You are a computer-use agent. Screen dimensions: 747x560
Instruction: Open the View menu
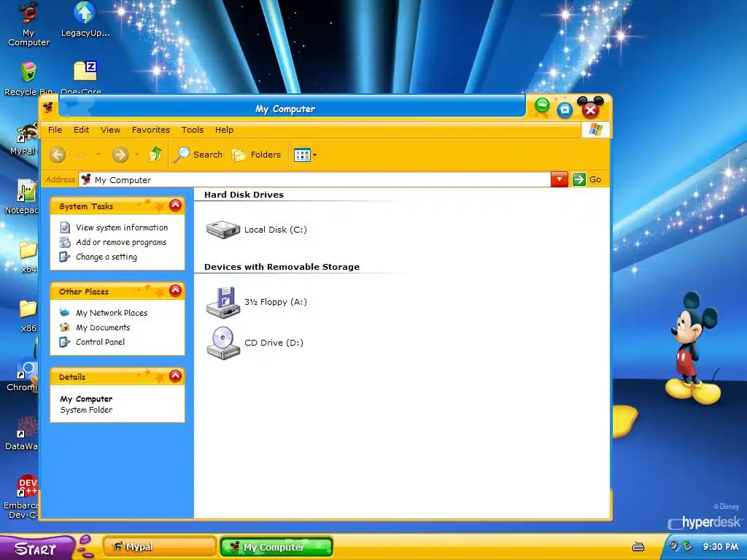(x=110, y=130)
